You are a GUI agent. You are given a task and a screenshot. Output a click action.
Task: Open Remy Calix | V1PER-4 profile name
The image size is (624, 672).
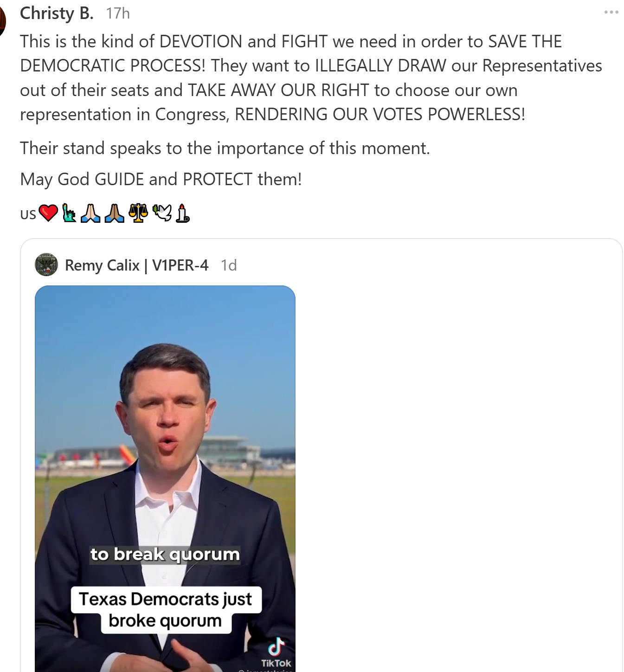click(136, 265)
